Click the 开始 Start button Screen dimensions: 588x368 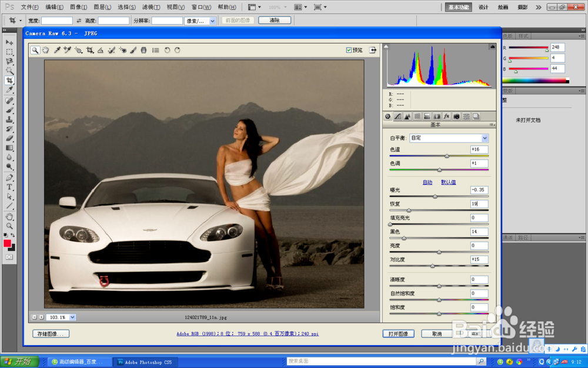tap(19, 362)
